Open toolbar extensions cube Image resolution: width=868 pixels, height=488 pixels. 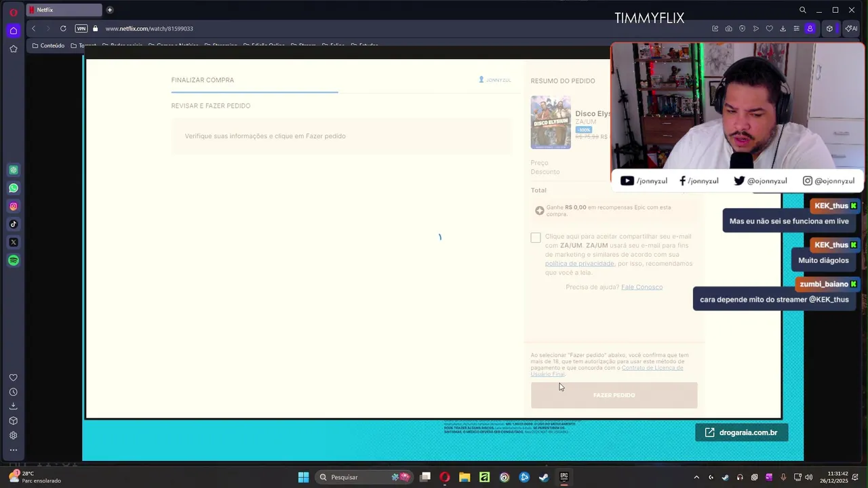(829, 28)
